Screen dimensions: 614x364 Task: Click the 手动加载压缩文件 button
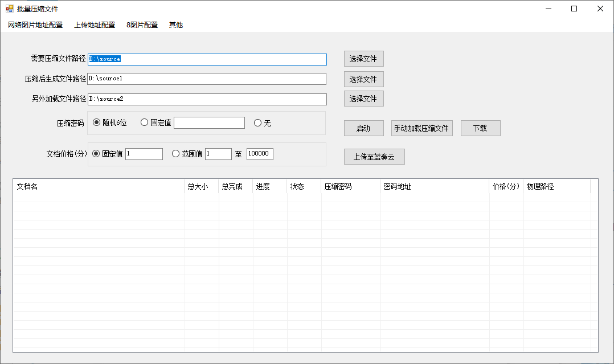tap(421, 128)
